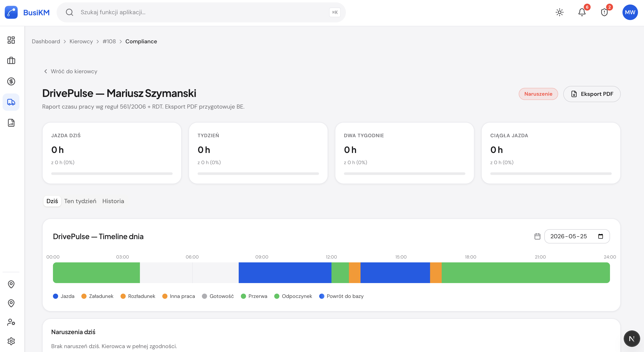Click calendar icon left of date field
Image resolution: width=644 pixels, height=352 pixels.
(x=537, y=236)
